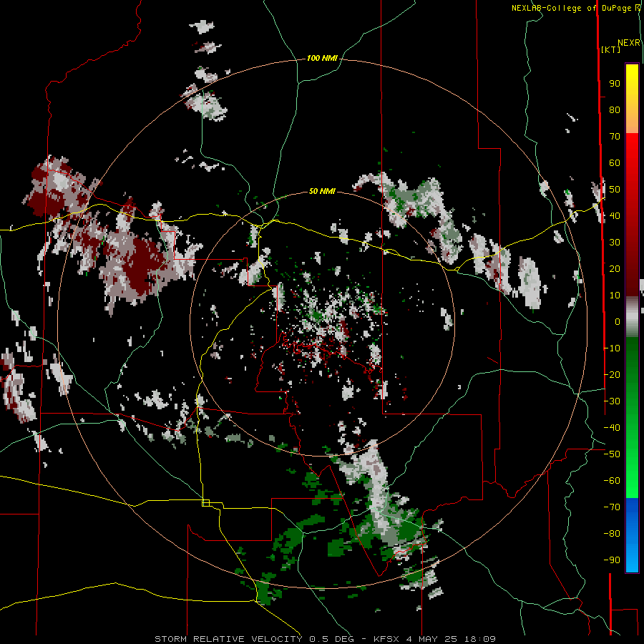Image resolution: width=644 pixels, height=644 pixels.
Task: Click the 100 NMI range ring label
Action: pyautogui.click(x=322, y=59)
